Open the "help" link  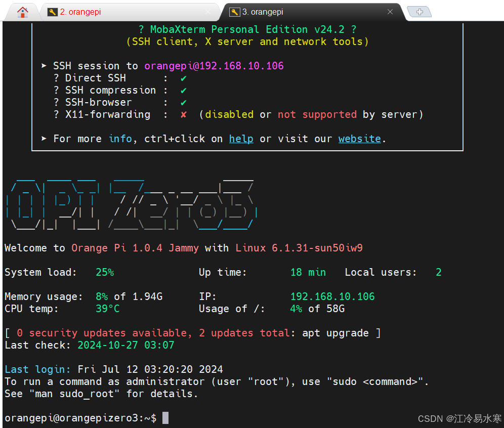tap(241, 139)
